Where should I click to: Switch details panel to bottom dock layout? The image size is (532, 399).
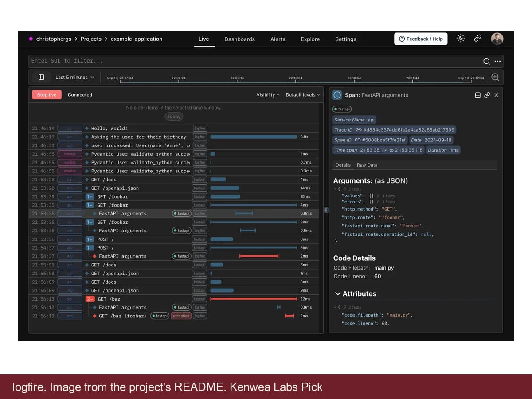click(x=477, y=95)
